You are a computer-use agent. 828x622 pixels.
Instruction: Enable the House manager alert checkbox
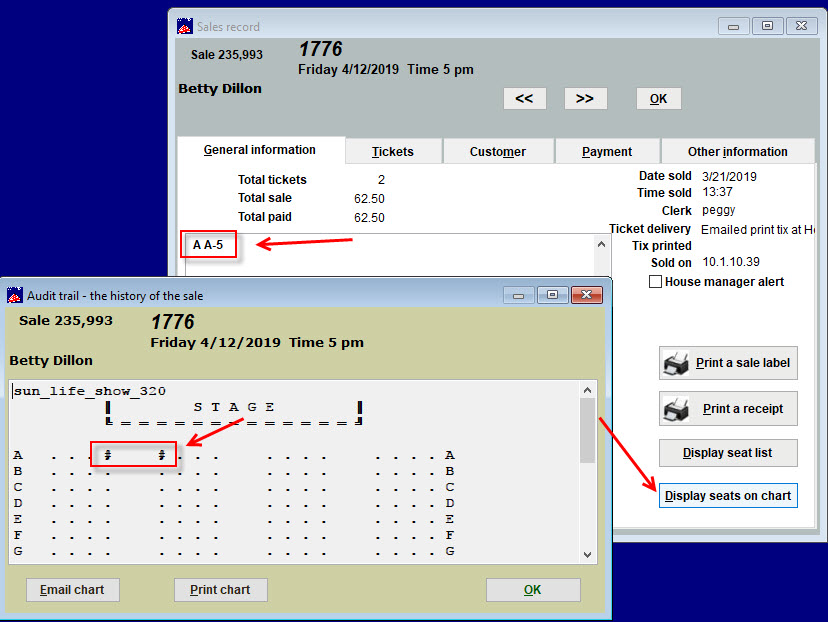(x=655, y=281)
